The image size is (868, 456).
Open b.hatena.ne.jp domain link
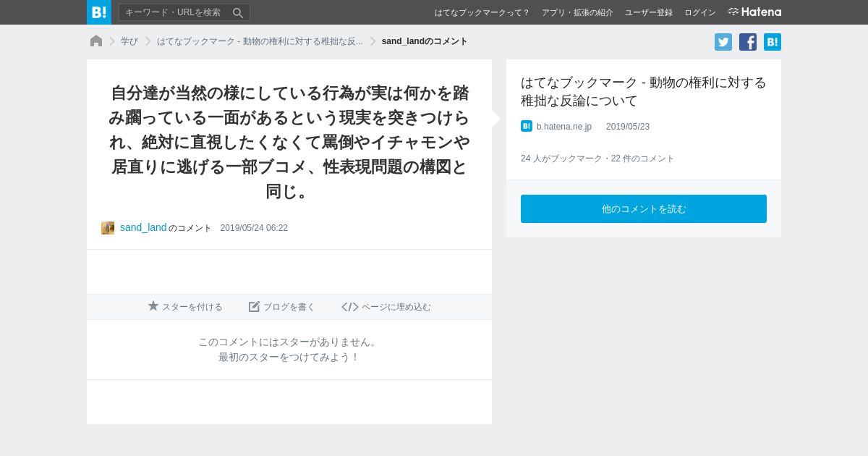coord(564,127)
